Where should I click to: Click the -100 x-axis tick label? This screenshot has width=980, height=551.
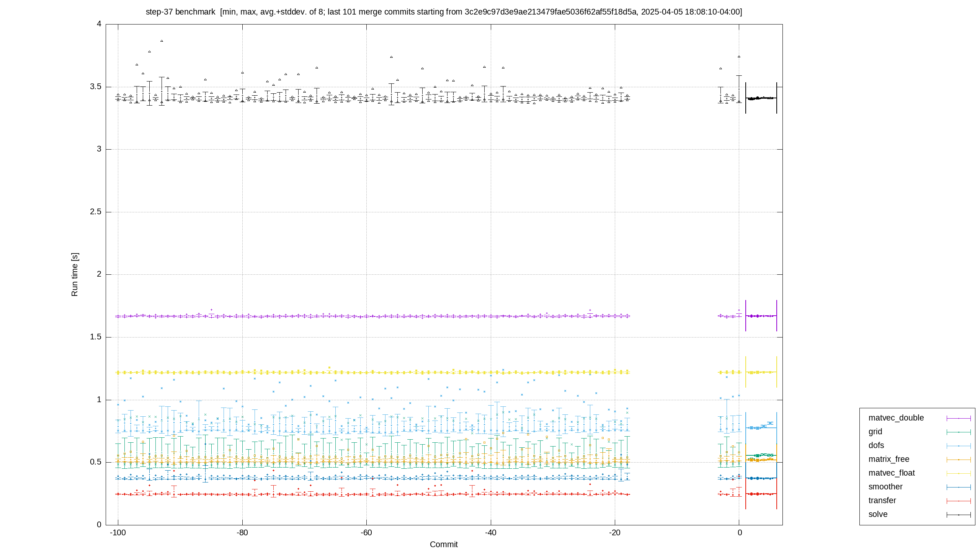click(118, 533)
